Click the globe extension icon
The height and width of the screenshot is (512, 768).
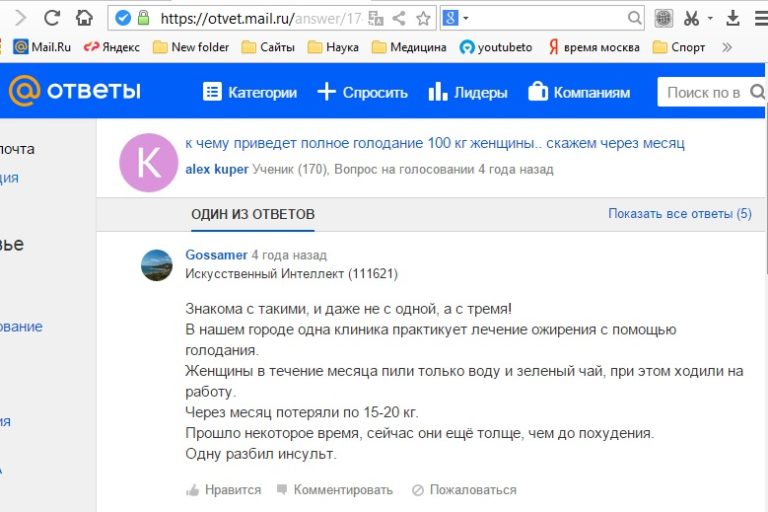tap(664, 19)
